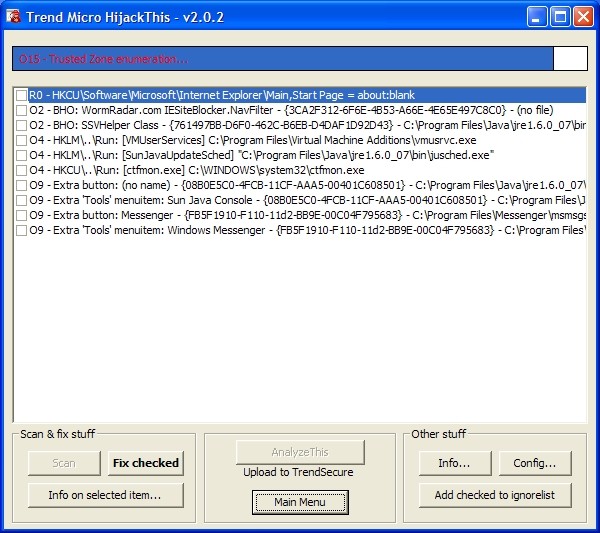Check the Windows Messenger Tools menuitem checkbox

21,230
